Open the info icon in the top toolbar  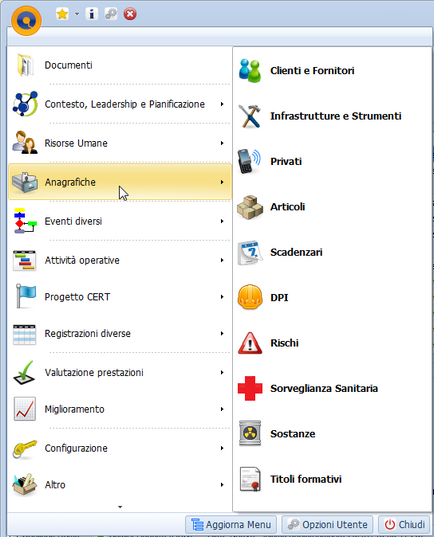(91, 14)
